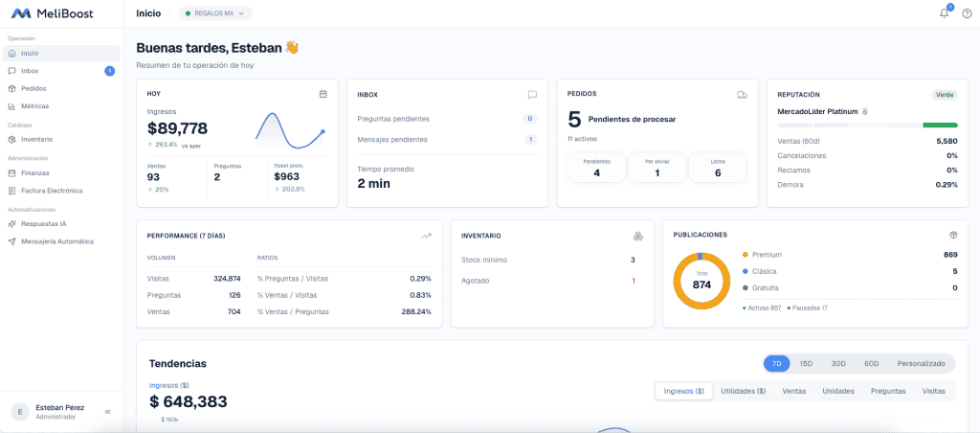Click the boxes icon on Inventario card
The image size is (980, 433).
(638, 236)
